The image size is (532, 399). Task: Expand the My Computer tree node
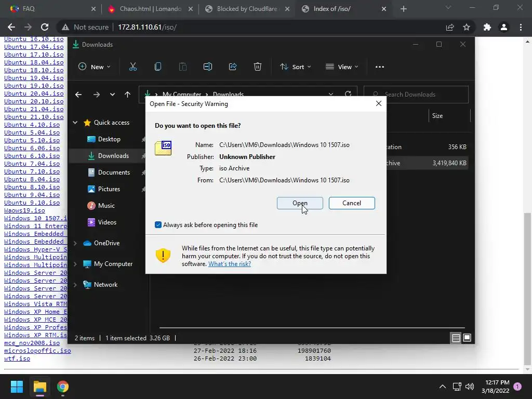pos(75,264)
